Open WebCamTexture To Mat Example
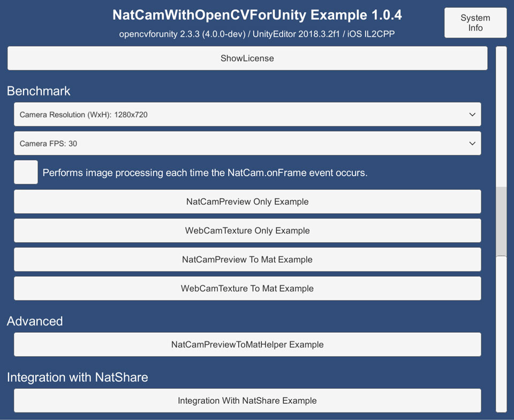Viewport: 514px width, 420px height. pyautogui.click(x=247, y=288)
